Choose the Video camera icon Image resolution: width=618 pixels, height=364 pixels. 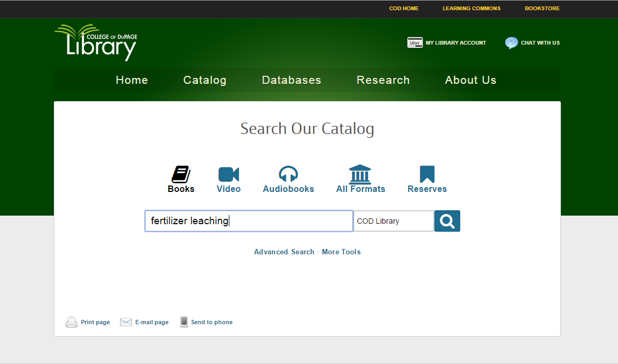click(228, 175)
